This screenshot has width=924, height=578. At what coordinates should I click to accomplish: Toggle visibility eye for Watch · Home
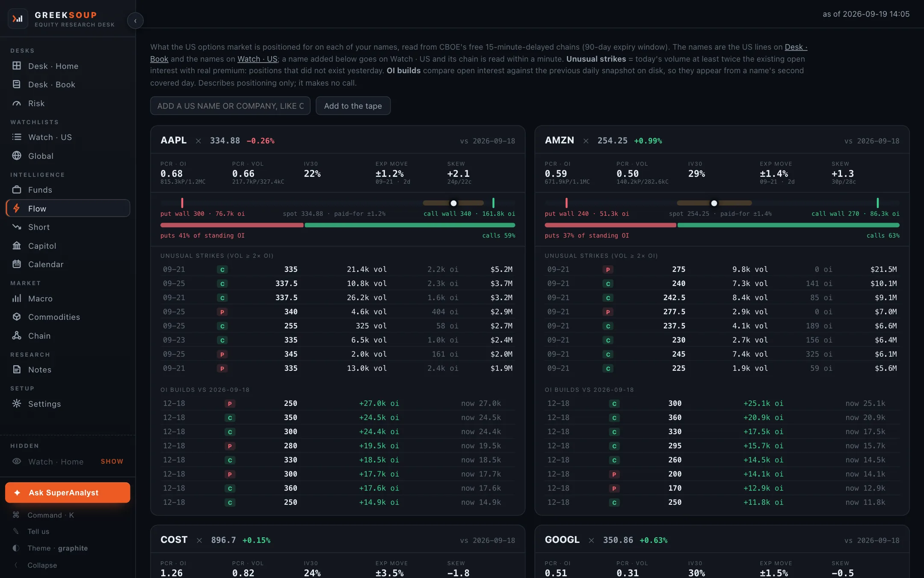pos(17,462)
